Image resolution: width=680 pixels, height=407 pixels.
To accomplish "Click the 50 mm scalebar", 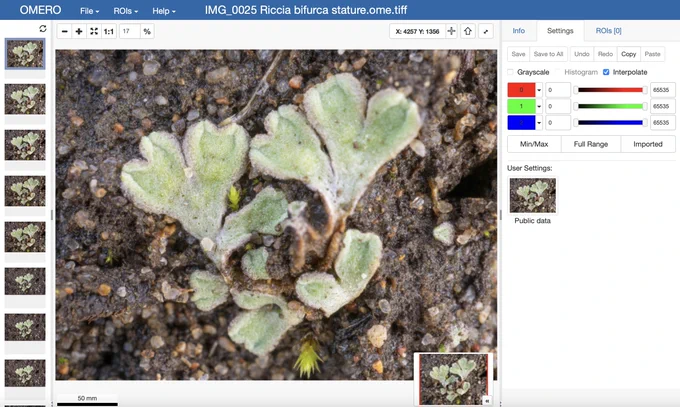I will [x=87, y=400].
